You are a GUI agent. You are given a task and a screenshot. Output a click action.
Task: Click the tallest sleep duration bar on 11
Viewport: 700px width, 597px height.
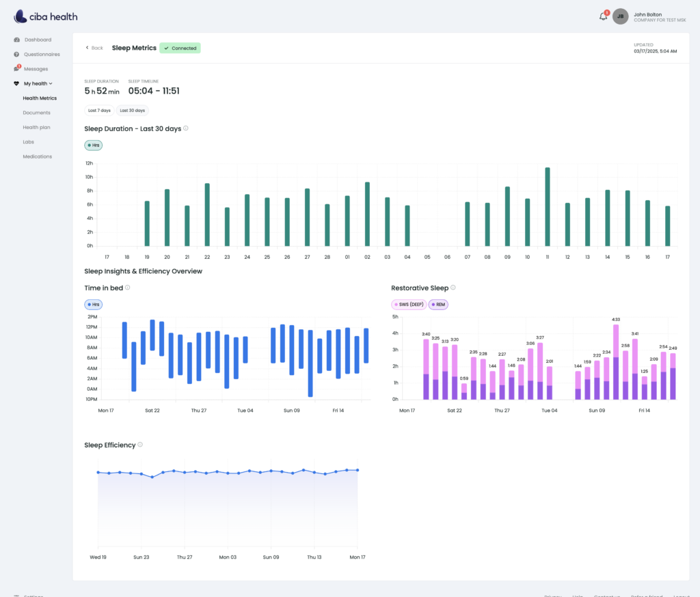[x=548, y=207]
